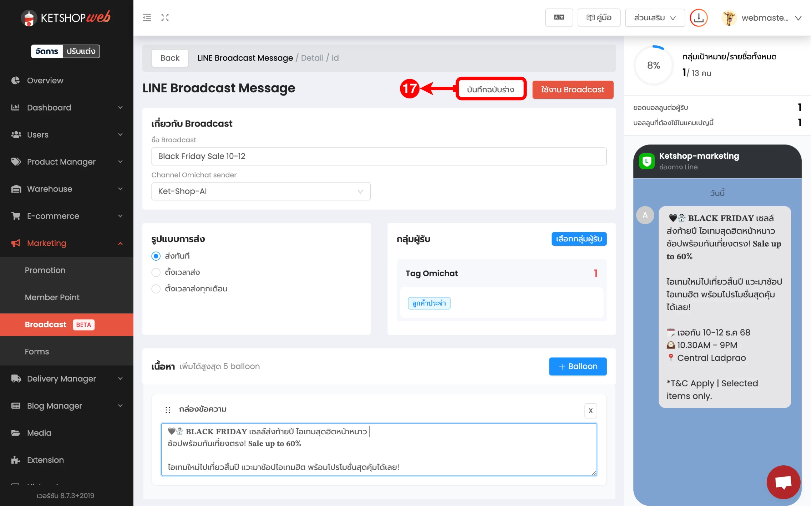The image size is (812, 506).
Task: Click the sidebar collapse menu icon
Action: pos(147,17)
